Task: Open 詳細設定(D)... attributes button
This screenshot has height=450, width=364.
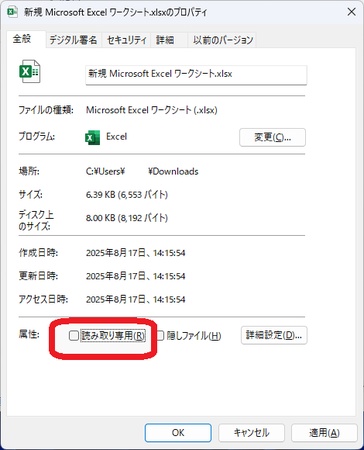Action: click(x=274, y=335)
